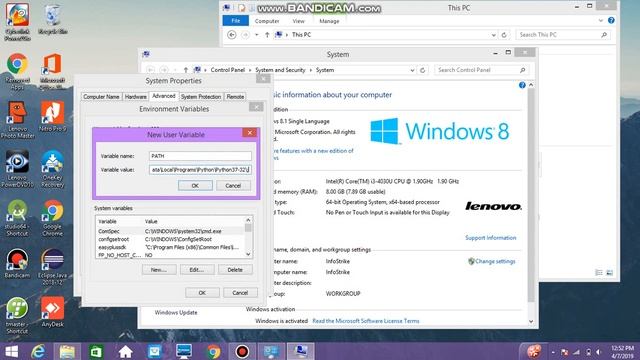The height and width of the screenshot is (360, 640).
Task: Open Lenovo Photo Master shortcut
Action: (x=17, y=119)
